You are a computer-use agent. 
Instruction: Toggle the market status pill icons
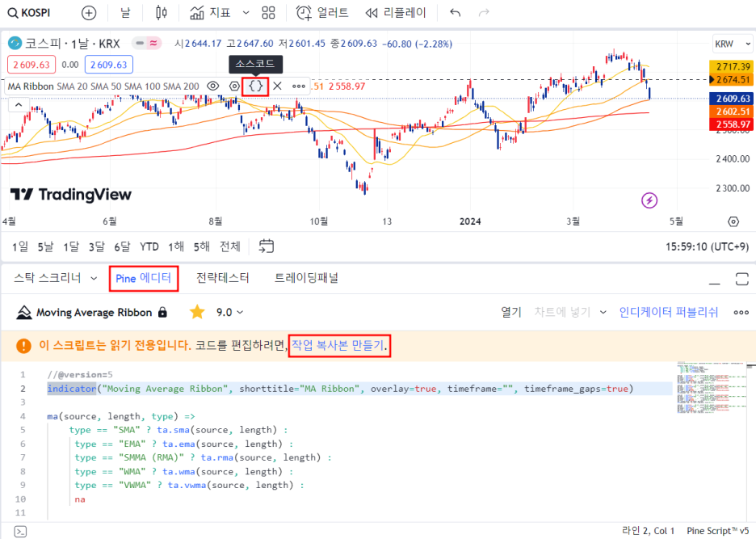tap(147, 44)
